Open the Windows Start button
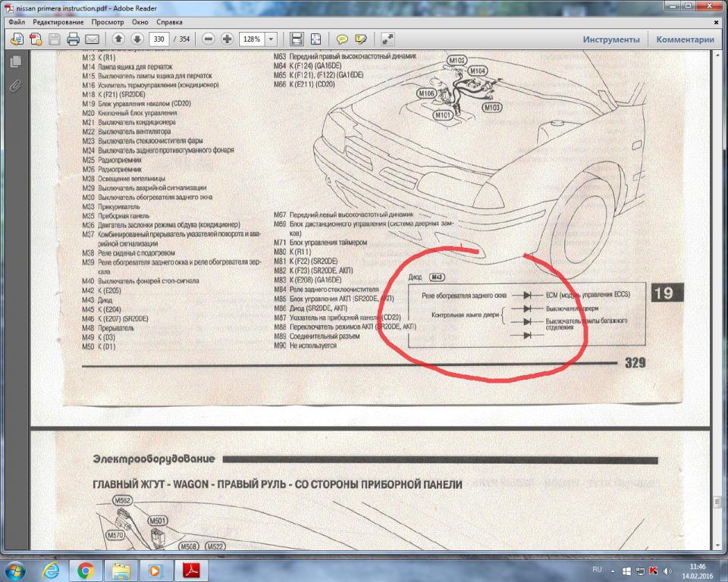728x582 pixels. (16, 570)
